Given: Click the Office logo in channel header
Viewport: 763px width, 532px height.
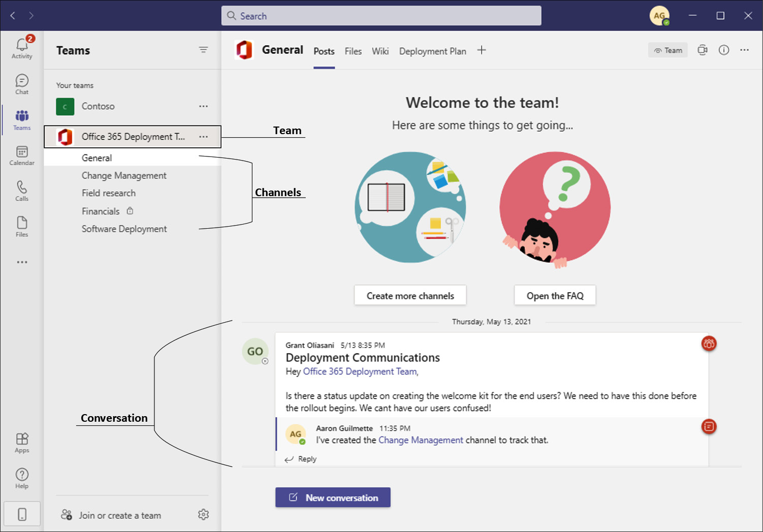Looking at the screenshot, I should point(244,50).
